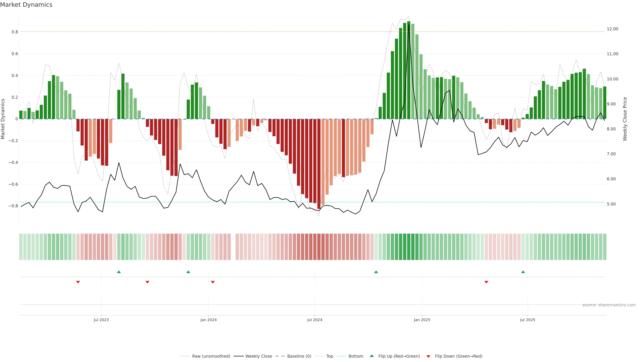Viewport: 644px width, 362px height.
Task: Toggle the Bottom legend entry
Action: pyautogui.click(x=356, y=356)
